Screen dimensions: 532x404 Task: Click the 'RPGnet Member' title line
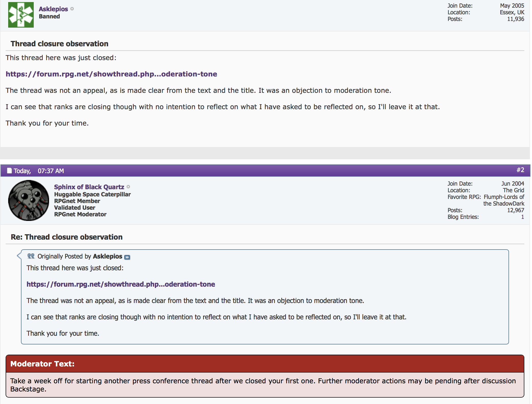(x=77, y=201)
